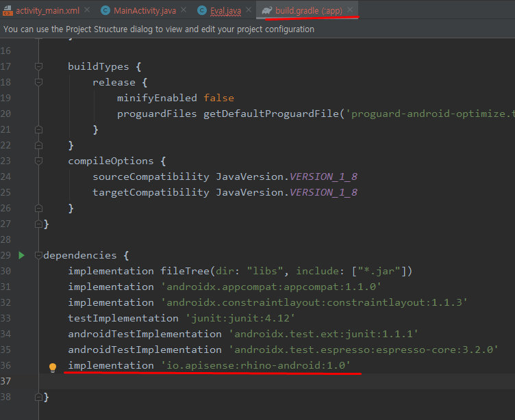Collapse the compileOptions block on line 23

click(38, 161)
